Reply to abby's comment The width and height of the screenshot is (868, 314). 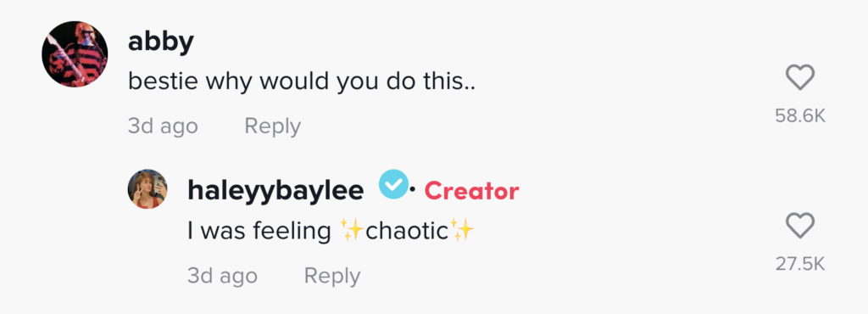(x=272, y=126)
